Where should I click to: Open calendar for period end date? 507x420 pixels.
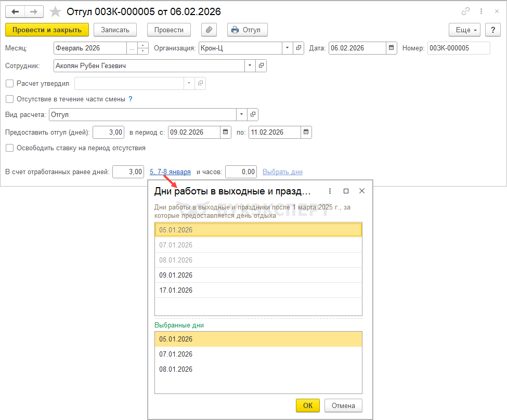point(306,132)
